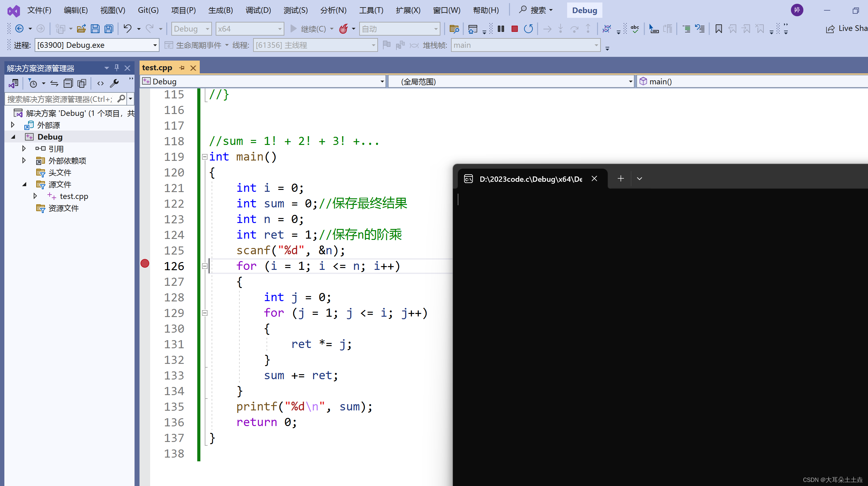
Task: Open the Debug configuration dropdown
Action: (191, 29)
